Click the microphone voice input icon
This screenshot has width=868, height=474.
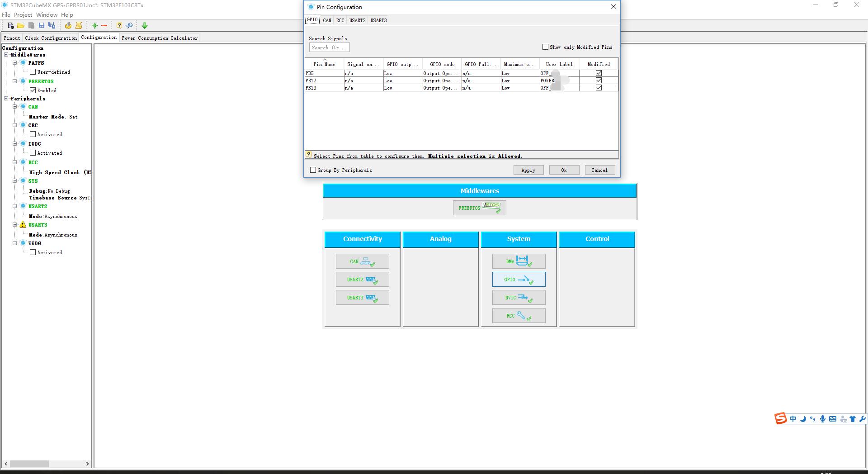[x=823, y=419]
